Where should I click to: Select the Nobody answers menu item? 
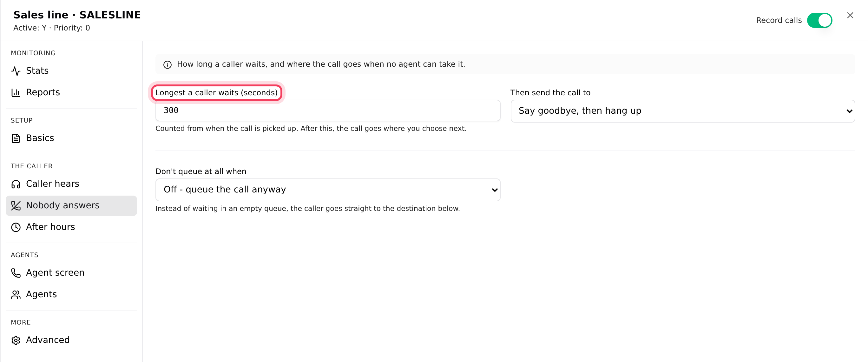[x=71, y=205]
